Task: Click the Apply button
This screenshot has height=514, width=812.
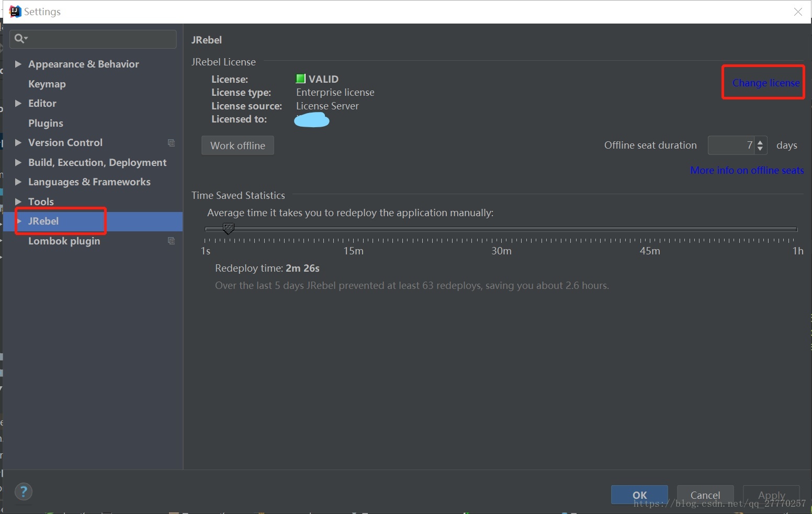Action: tap(771, 495)
